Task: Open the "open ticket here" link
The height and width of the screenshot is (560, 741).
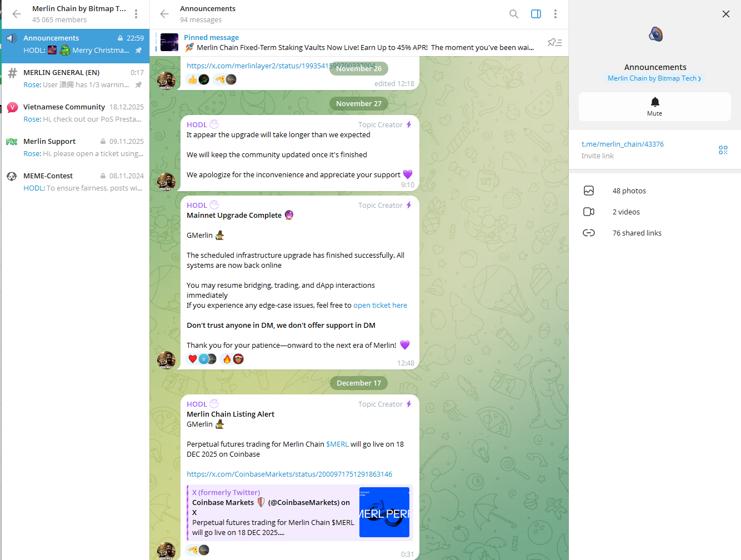Action: click(x=380, y=305)
